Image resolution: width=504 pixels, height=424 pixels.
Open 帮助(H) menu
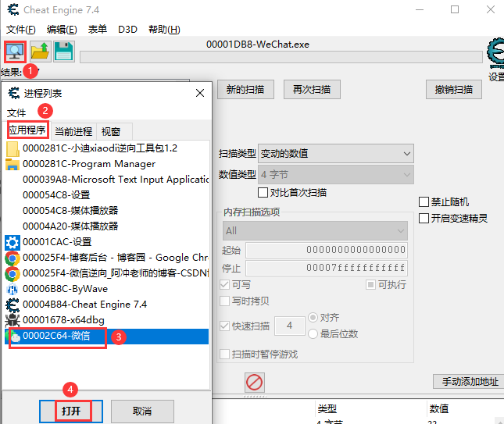pyautogui.click(x=164, y=30)
